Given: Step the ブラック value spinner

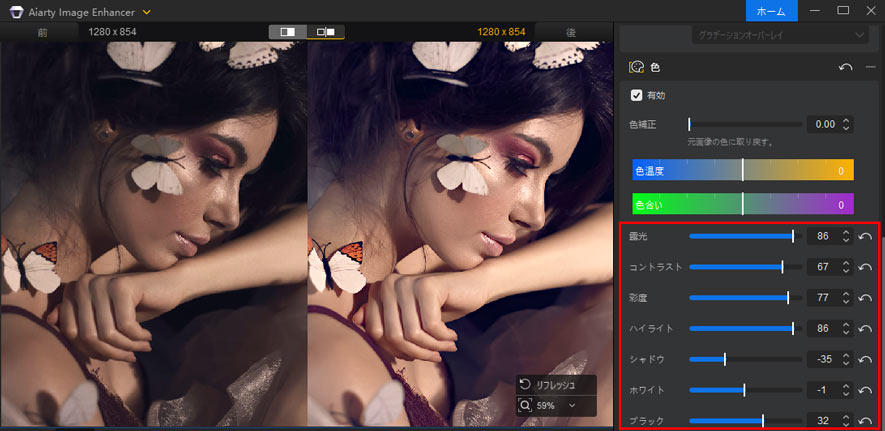Looking at the screenshot, I should [x=845, y=421].
